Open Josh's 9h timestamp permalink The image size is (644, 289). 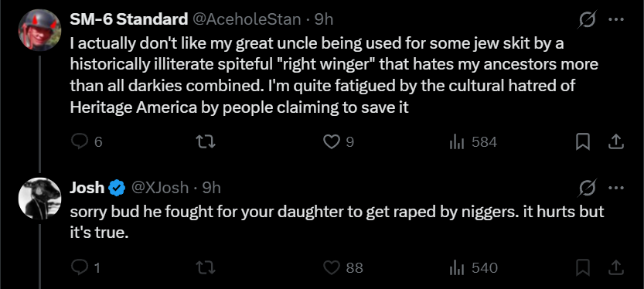tap(212, 188)
